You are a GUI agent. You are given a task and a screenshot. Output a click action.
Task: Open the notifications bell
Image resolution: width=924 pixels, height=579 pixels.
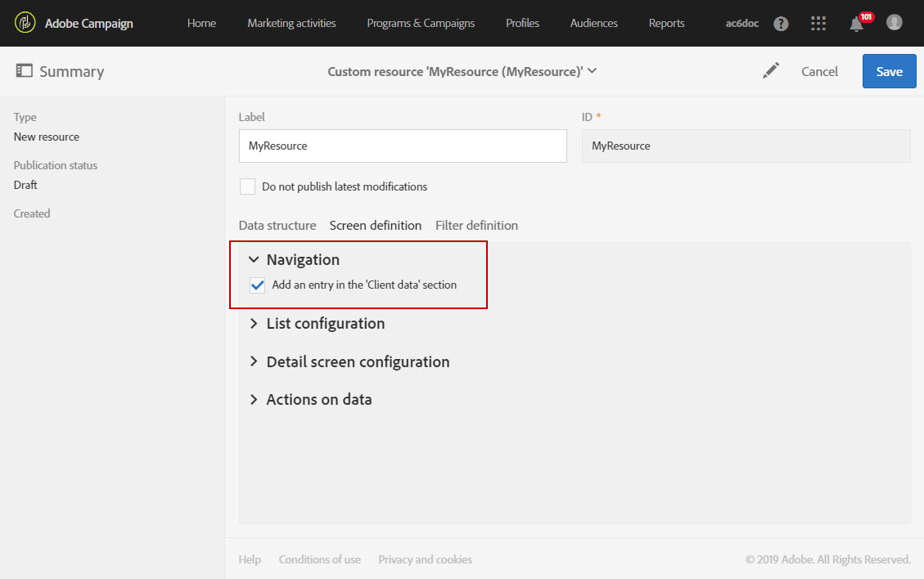point(855,23)
